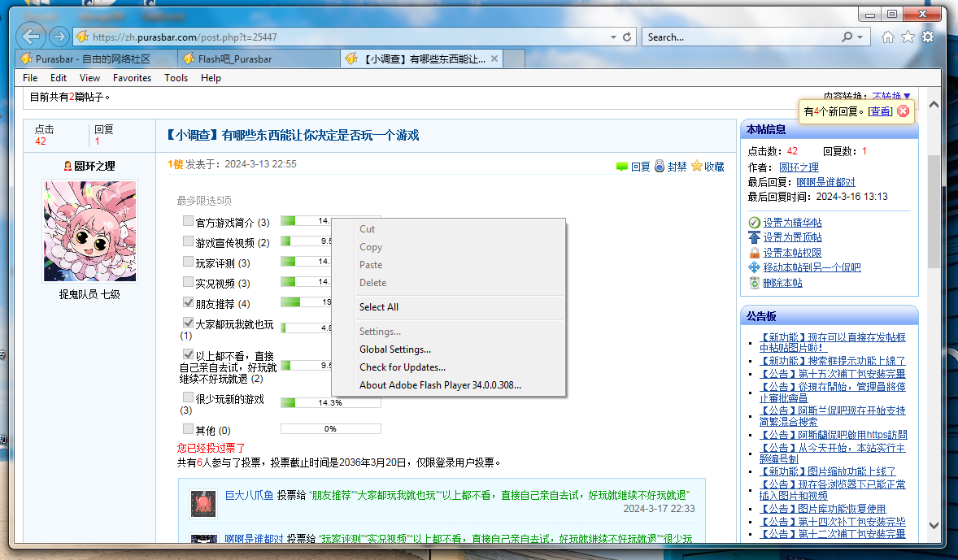
Task: Open last replier link 啊啊是谁都对
Action: [825, 182]
